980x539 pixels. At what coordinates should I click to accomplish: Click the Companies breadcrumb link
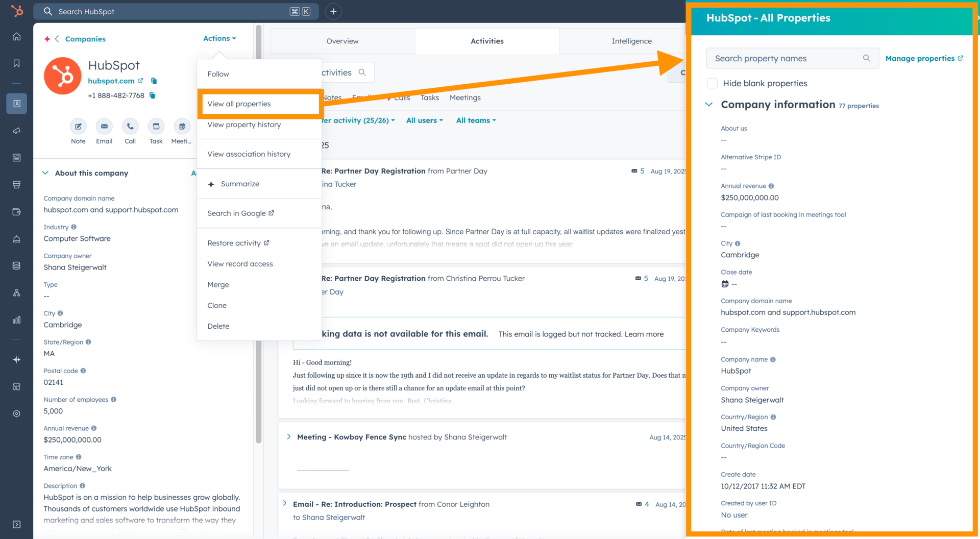85,39
